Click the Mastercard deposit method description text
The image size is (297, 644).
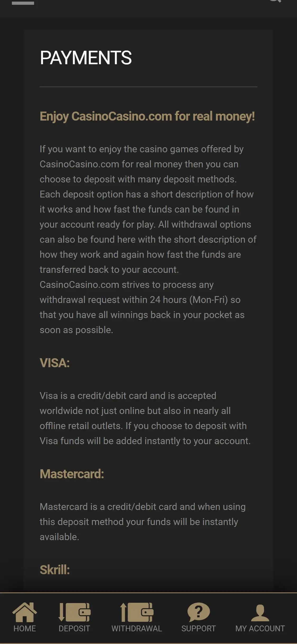pos(143,522)
